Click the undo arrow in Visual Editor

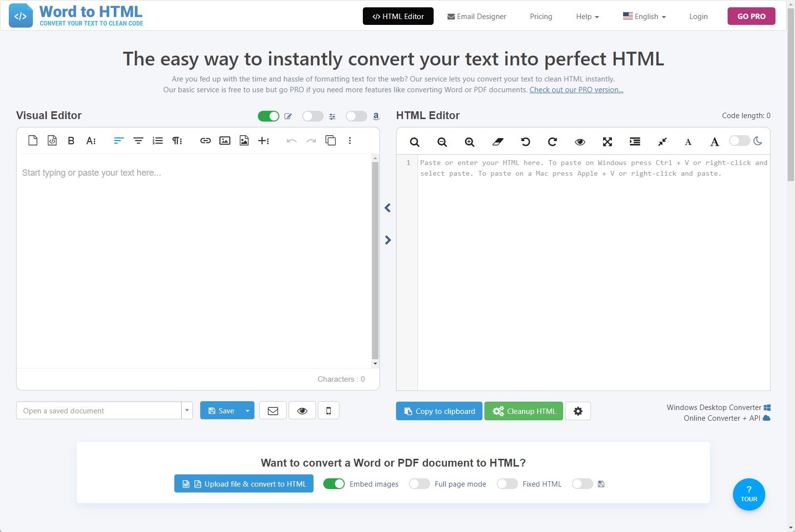292,141
